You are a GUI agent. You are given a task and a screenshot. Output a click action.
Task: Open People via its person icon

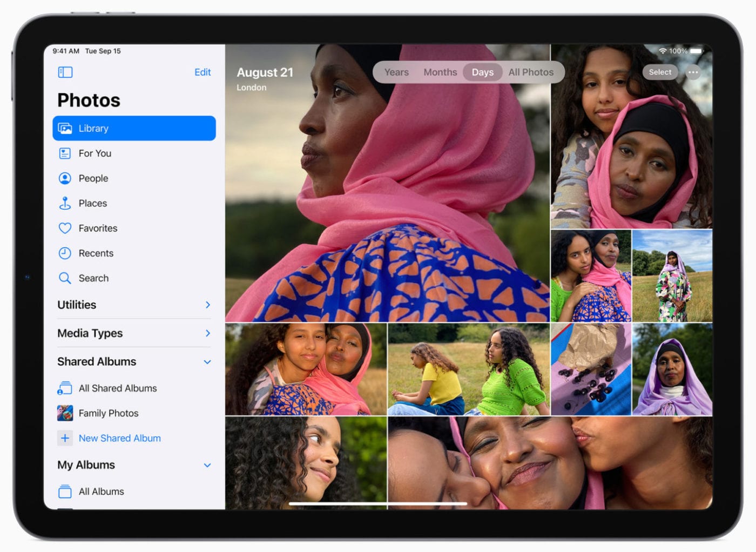(65, 178)
